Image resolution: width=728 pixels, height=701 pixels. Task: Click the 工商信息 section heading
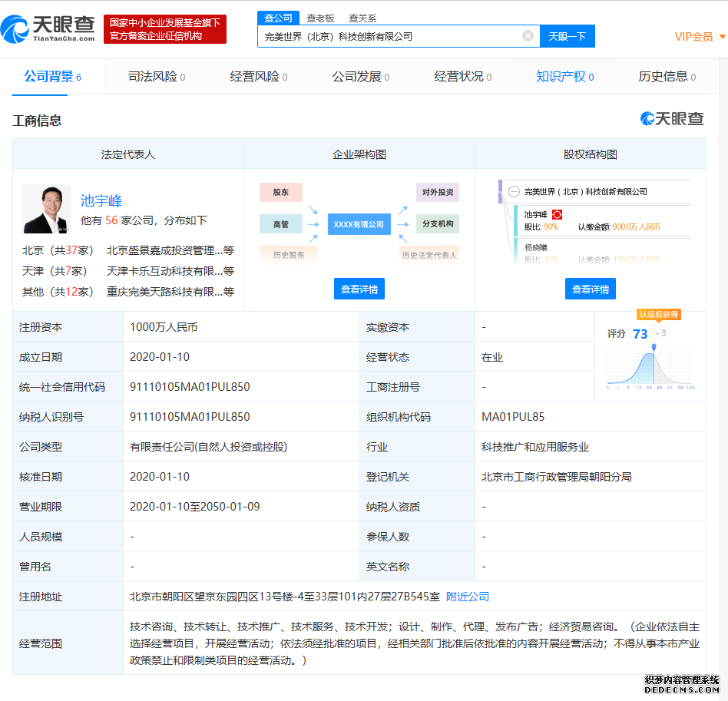(x=37, y=121)
